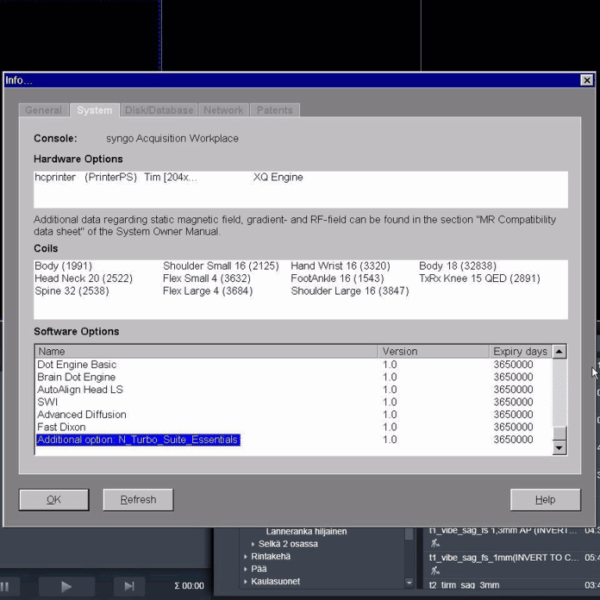Click the OK button

click(x=54, y=499)
